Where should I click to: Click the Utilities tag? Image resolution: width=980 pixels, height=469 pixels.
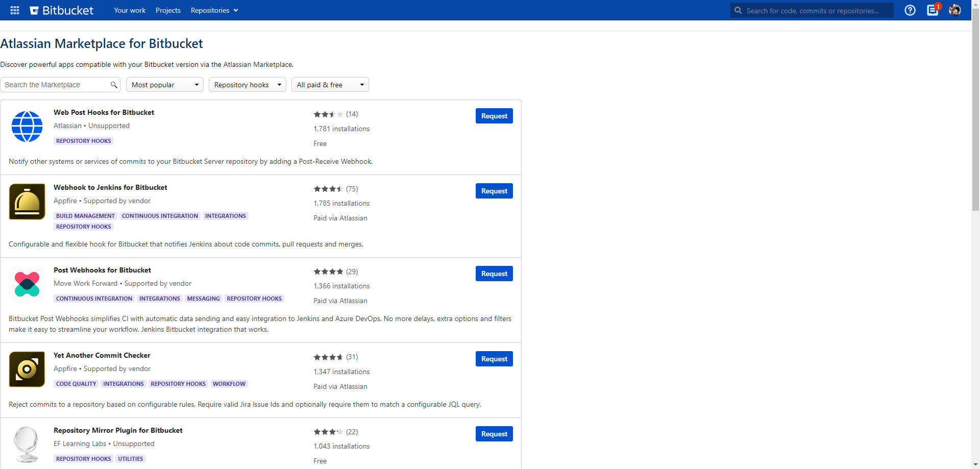131,459
